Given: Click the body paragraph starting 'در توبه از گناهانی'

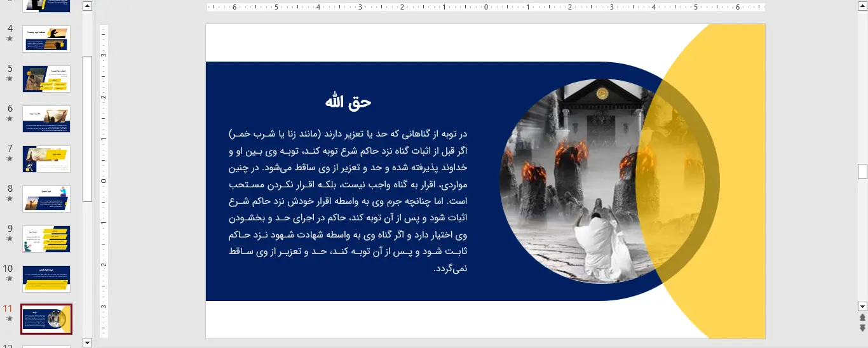Looking at the screenshot, I should 348,201.
